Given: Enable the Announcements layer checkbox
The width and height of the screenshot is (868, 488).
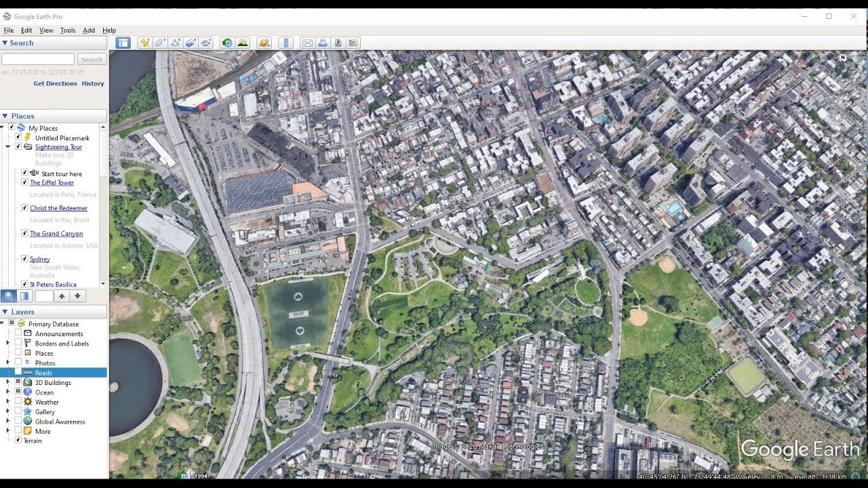Looking at the screenshot, I should [x=18, y=333].
